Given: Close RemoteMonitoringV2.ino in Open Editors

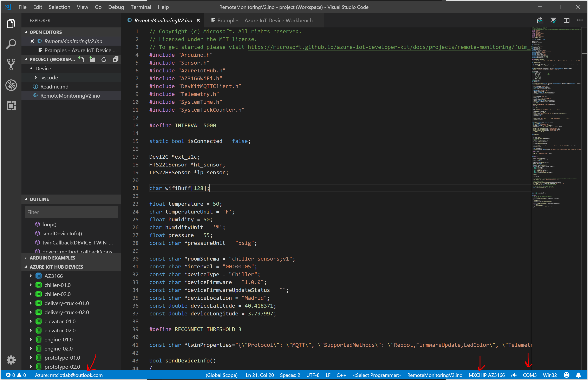Looking at the screenshot, I should click(32, 41).
